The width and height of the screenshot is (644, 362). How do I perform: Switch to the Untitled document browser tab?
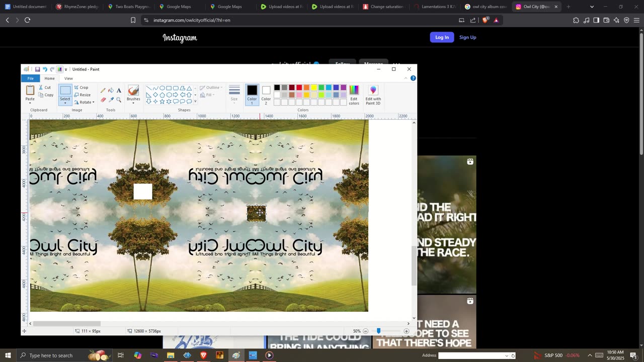26,7
